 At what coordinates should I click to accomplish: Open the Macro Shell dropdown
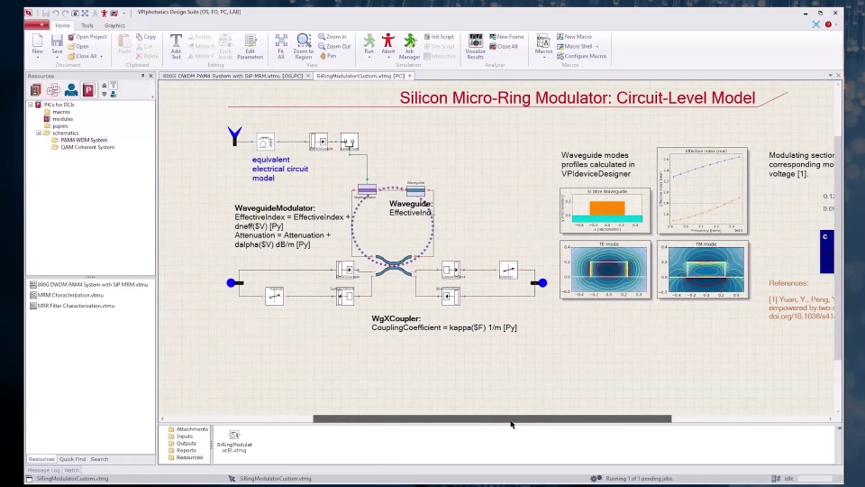tap(581, 46)
